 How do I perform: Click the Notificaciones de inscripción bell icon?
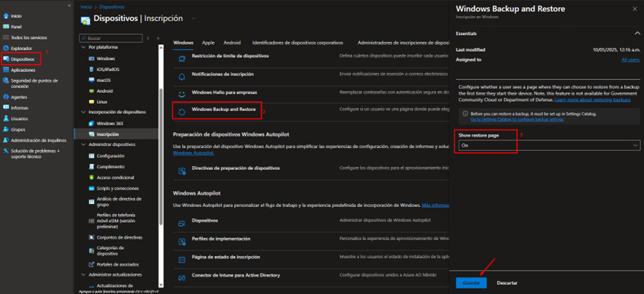pos(182,75)
